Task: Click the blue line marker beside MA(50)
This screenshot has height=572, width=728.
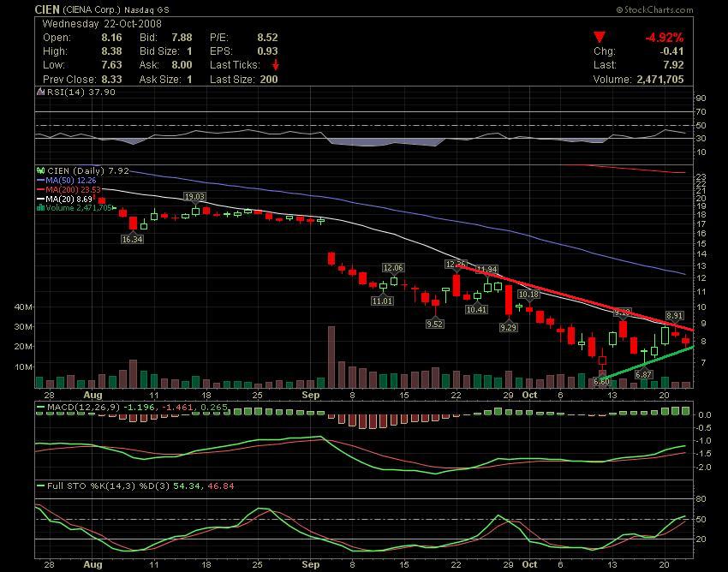Action: pyautogui.click(x=41, y=180)
